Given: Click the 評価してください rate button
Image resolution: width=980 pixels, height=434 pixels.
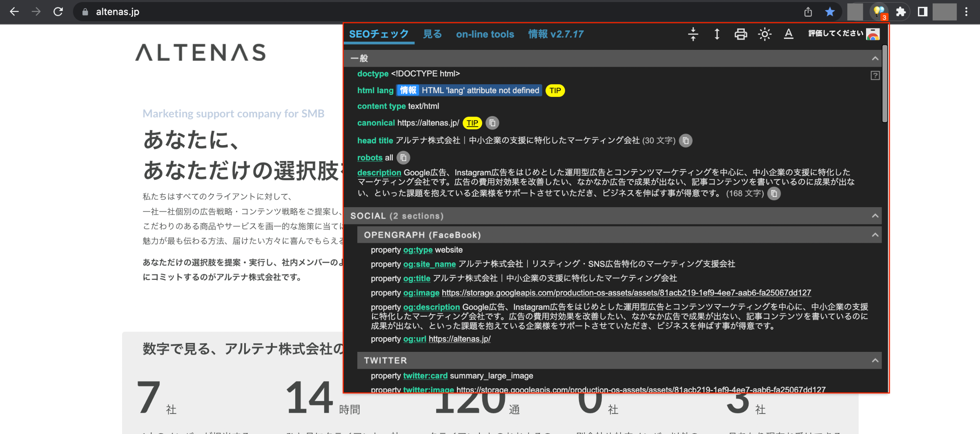Looking at the screenshot, I should tap(844, 34).
